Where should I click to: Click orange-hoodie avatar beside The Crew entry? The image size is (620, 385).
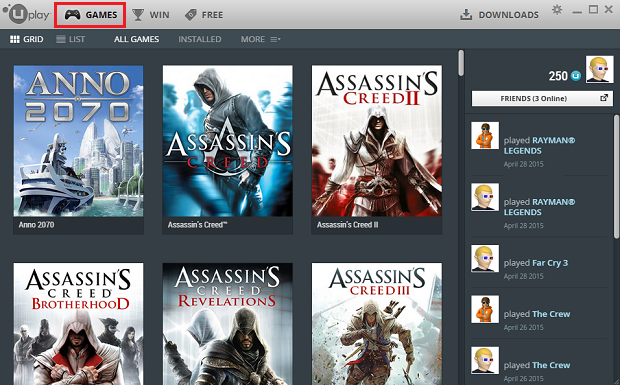point(485,309)
